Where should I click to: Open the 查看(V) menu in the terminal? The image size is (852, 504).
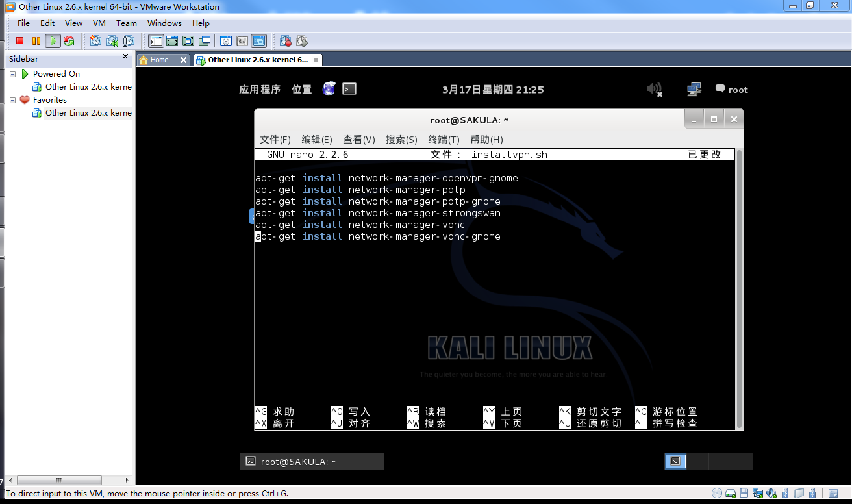[359, 140]
